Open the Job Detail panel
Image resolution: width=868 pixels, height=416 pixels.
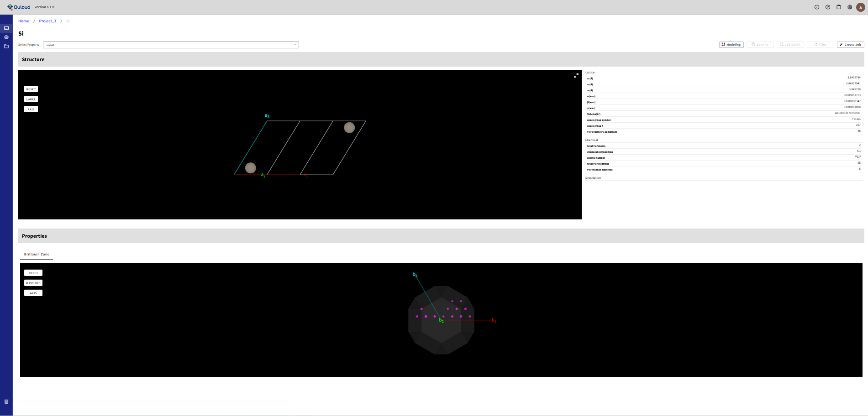pyautogui.click(x=790, y=44)
